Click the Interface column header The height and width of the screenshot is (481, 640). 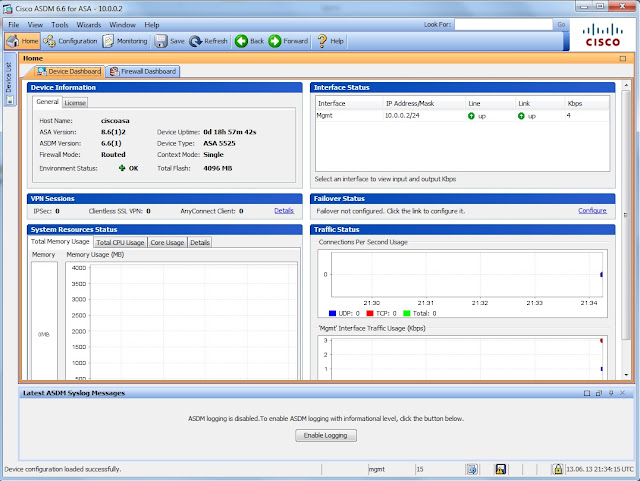pos(349,104)
